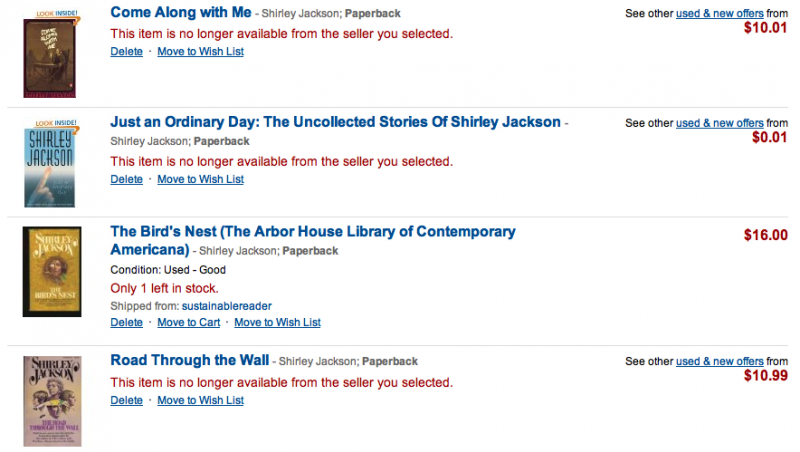Move Just an Ordinary Day to Wish List

tap(200, 179)
